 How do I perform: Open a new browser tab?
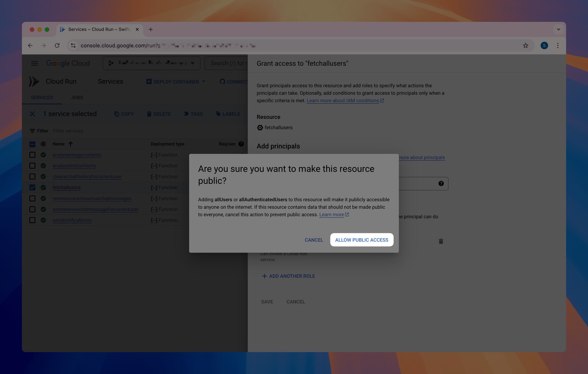coord(151,29)
